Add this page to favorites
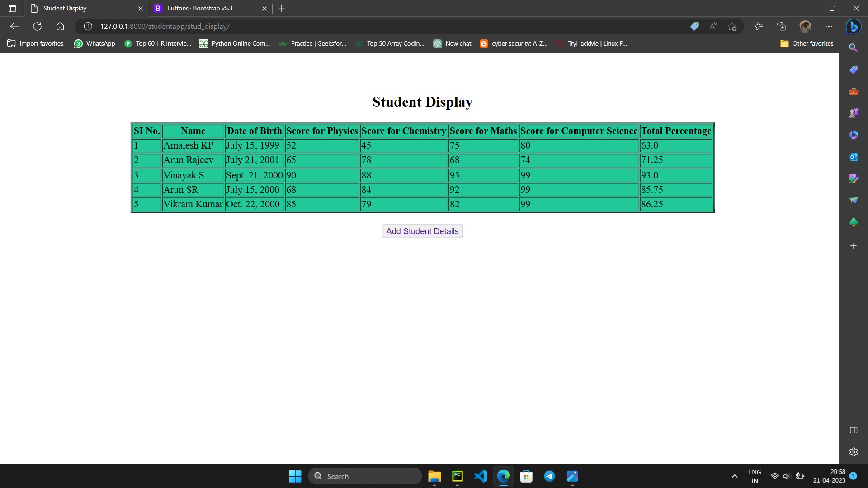This screenshot has height=488, width=868. [732, 26]
